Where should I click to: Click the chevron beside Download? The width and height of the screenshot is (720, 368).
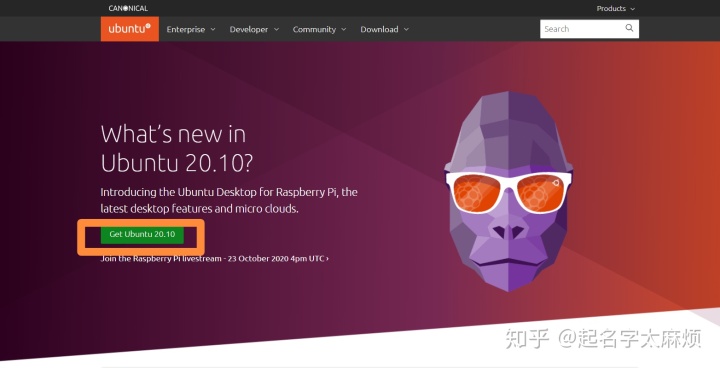click(406, 29)
